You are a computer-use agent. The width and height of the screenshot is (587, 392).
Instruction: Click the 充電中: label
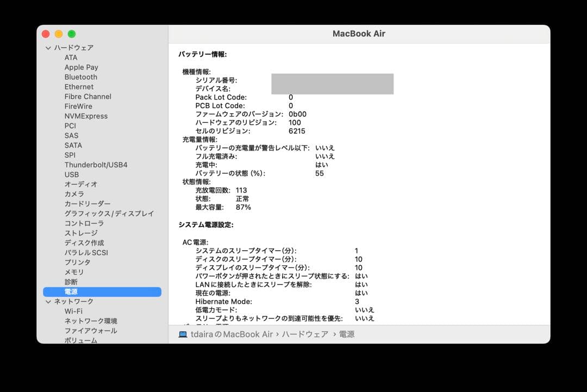tap(207, 165)
